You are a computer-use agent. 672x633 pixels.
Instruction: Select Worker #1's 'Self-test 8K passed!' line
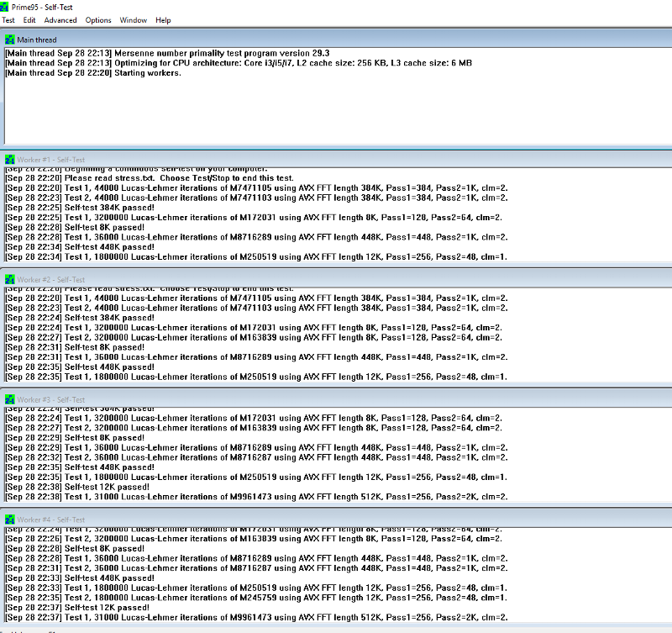pos(75,227)
